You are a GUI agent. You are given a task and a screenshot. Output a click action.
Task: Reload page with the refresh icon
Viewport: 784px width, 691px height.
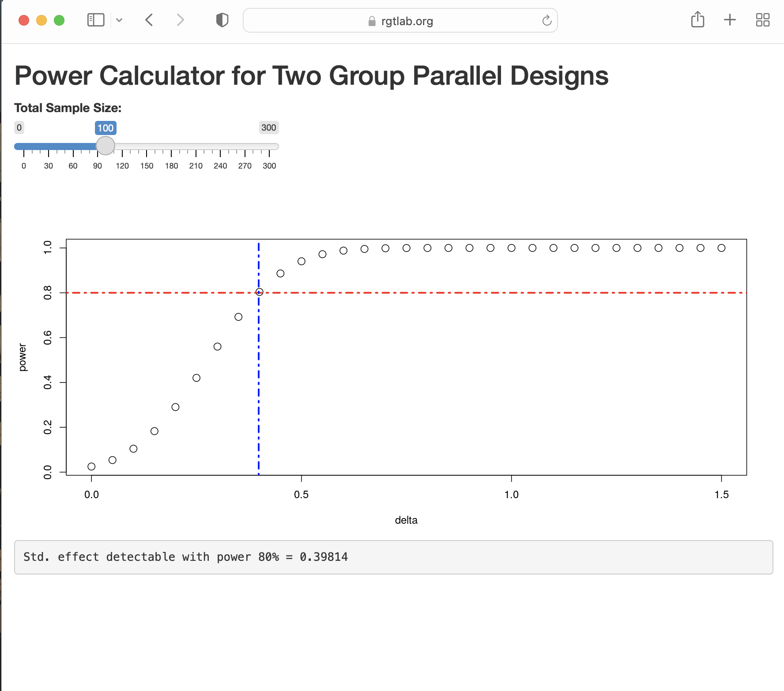click(547, 20)
